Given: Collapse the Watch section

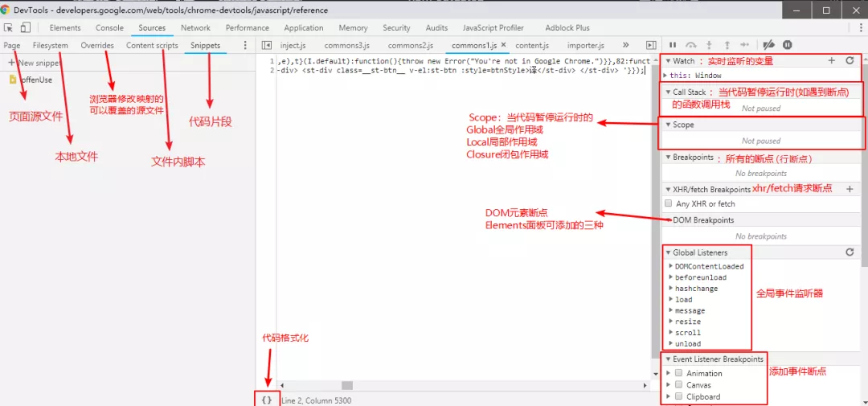Looking at the screenshot, I should tap(668, 60).
